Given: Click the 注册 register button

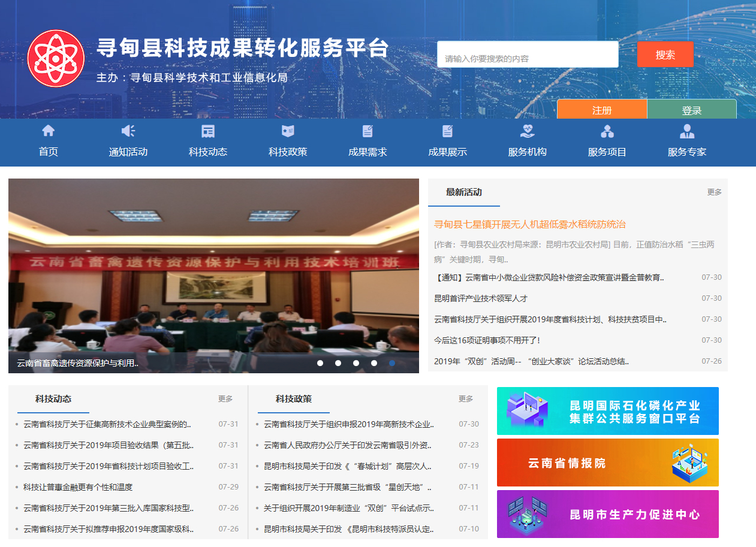Looking at the screenshot, I should 602,110.
